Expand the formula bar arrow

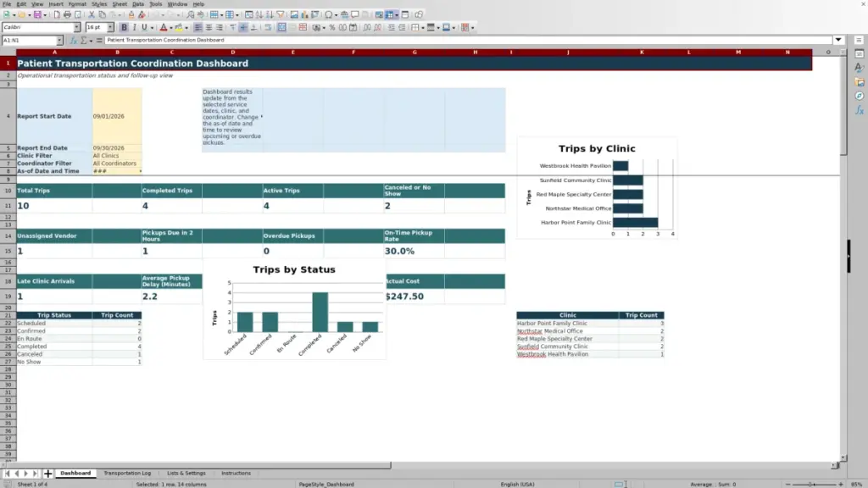point(838,40)
